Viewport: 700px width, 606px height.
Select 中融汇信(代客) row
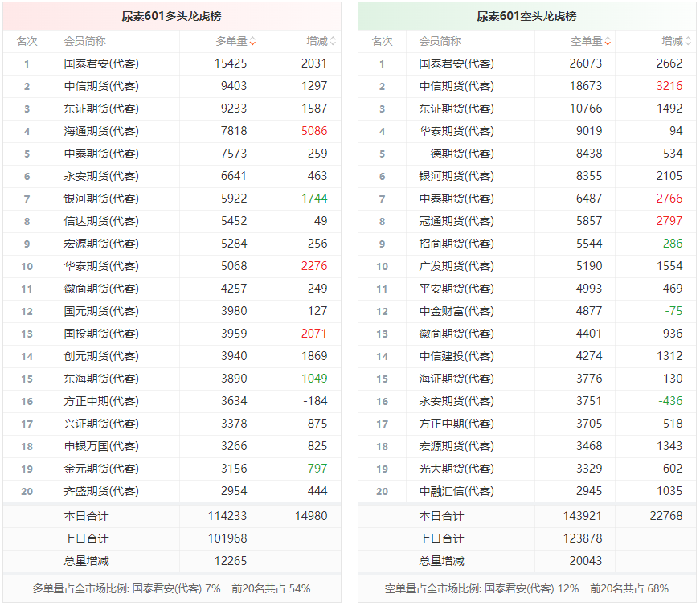click(x=526, y=491)
